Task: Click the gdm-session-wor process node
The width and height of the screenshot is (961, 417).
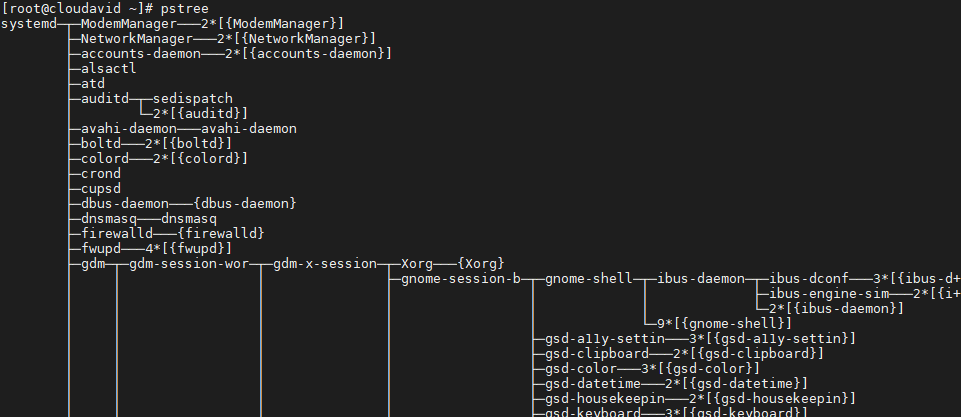Action: (189, 264)
